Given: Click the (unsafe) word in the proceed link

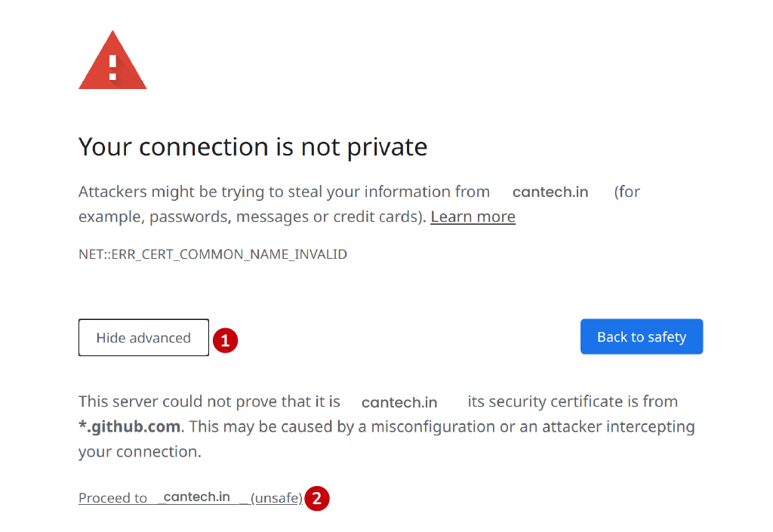Looking at the screenshot, I should tap(276, 498).
